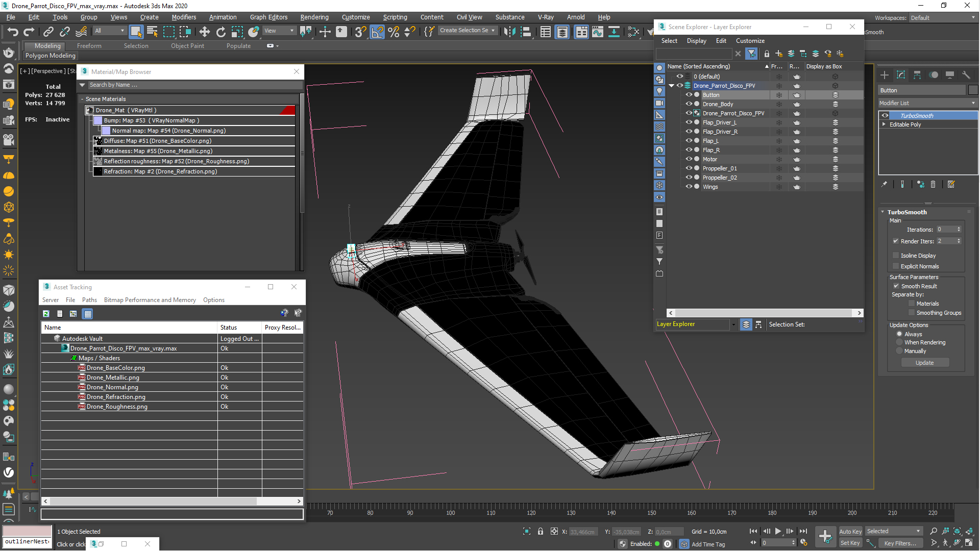Enable the Isoline Display checkbox

[x=896, y=256]
